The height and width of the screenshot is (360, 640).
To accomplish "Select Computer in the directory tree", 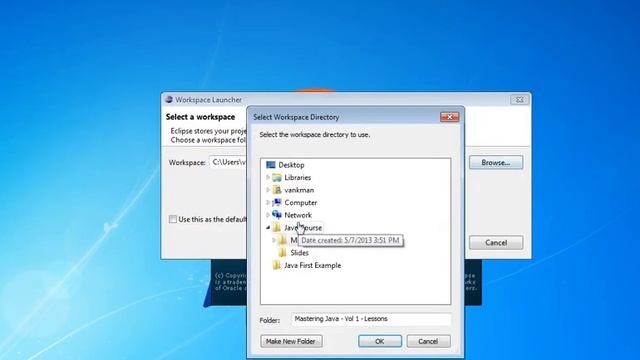I will [300, 203].
